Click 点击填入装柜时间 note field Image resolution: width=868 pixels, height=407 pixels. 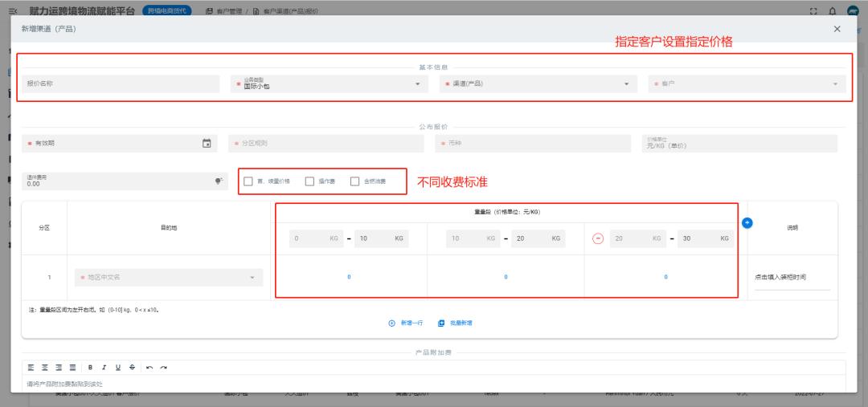792,278
